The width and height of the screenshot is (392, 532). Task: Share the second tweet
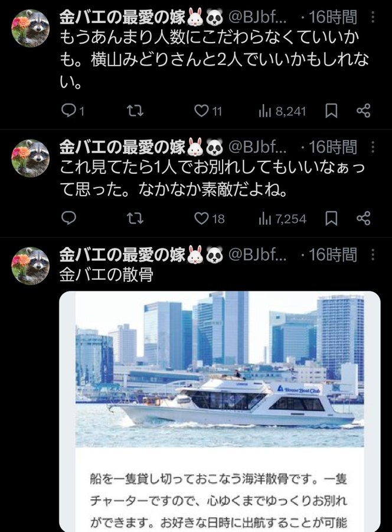tap(363, 218)
